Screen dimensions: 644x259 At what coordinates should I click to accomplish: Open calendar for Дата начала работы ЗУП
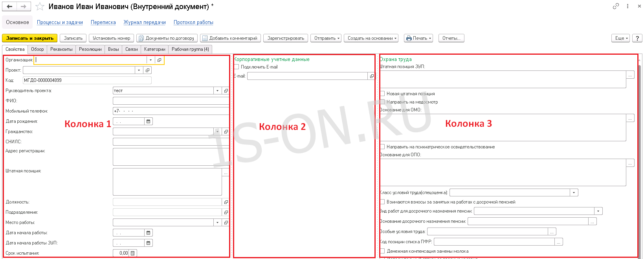coord(148,243)
